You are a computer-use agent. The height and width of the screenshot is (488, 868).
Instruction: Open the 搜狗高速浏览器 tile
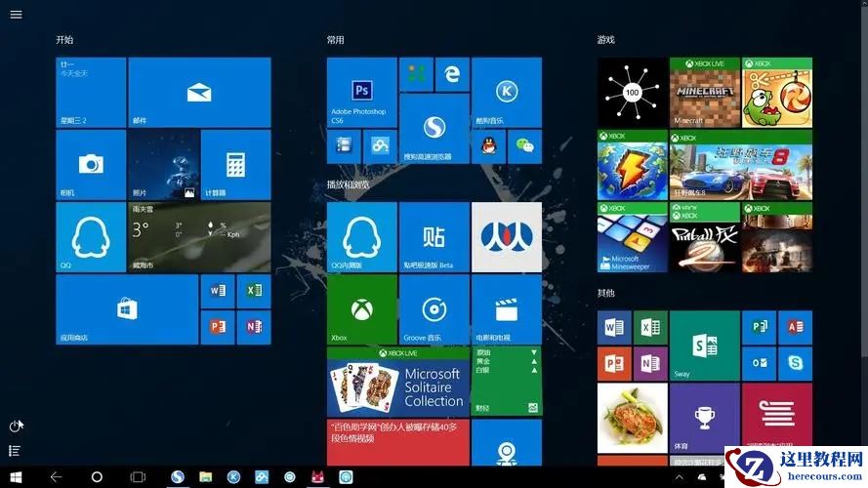(x=434, y=129)
